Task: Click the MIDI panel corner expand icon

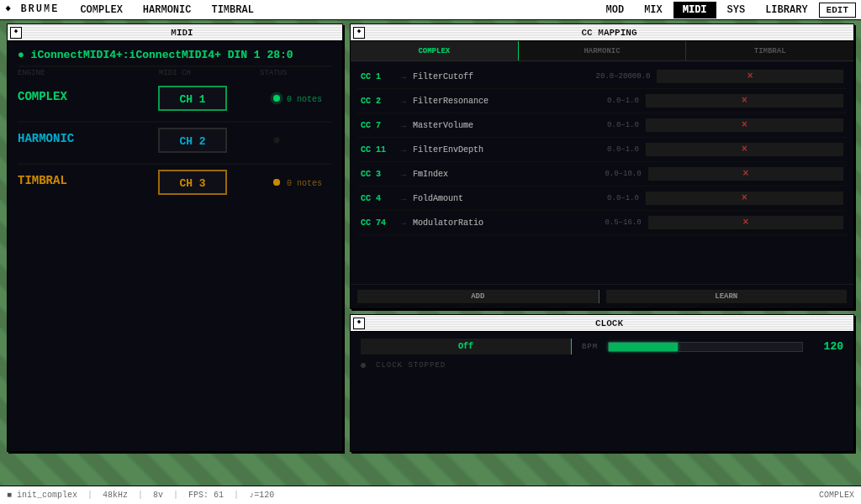Action: [x=15, y=32]
